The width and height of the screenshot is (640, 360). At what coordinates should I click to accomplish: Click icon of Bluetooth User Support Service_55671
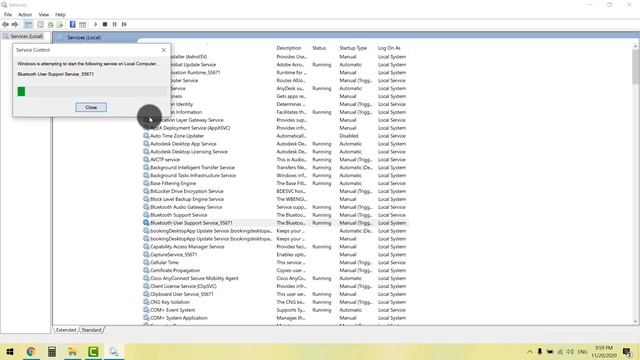146,223
